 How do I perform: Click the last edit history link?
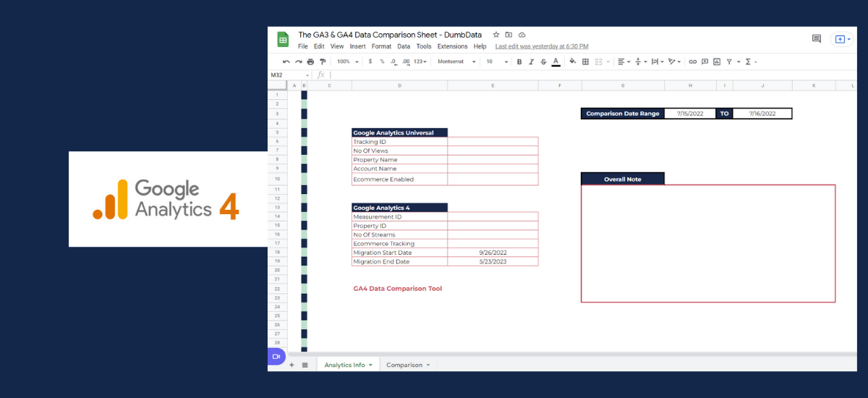point(542,46)
